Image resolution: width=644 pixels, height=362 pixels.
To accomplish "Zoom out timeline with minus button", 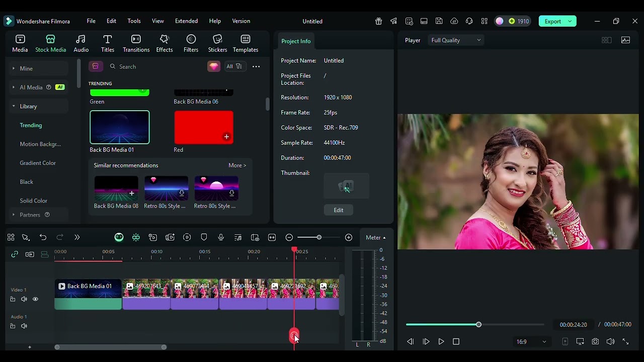I will [289, 237].
